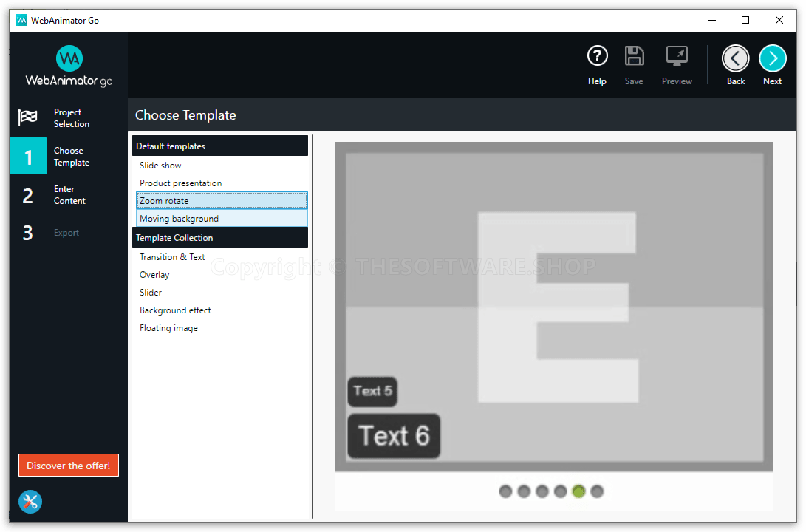Select the third preview slide dot

click(542, 491)
